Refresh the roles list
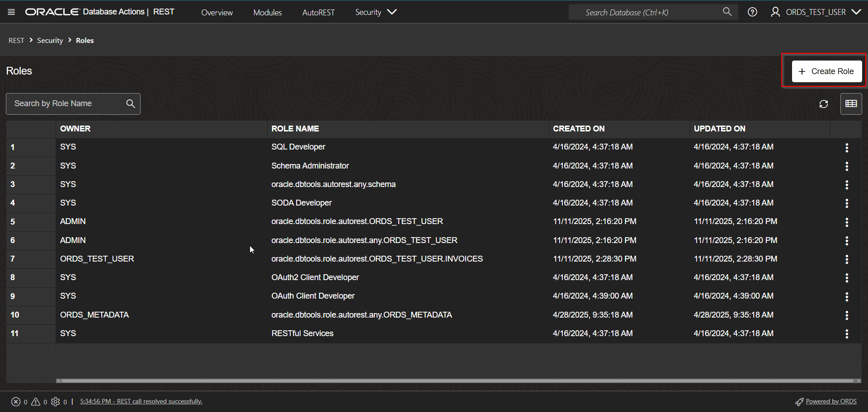The height and width of the screenshot is (412, 868). tap(824, 104)
